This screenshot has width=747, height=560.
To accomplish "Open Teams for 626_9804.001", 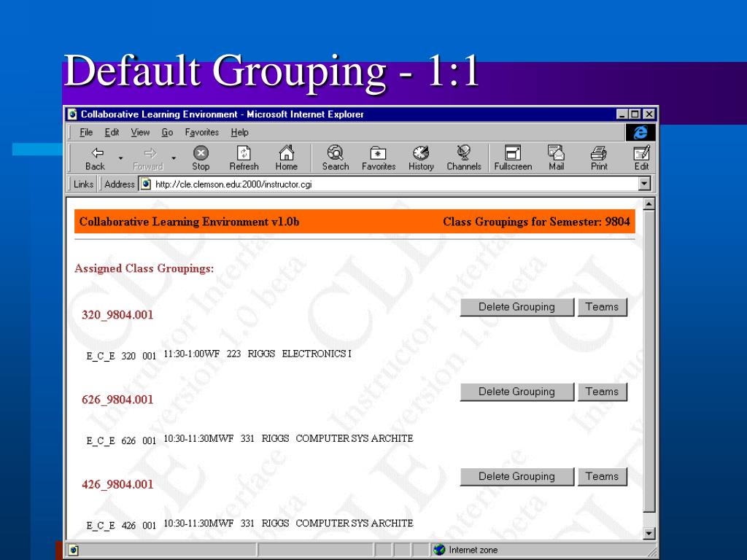I will 602,392.
